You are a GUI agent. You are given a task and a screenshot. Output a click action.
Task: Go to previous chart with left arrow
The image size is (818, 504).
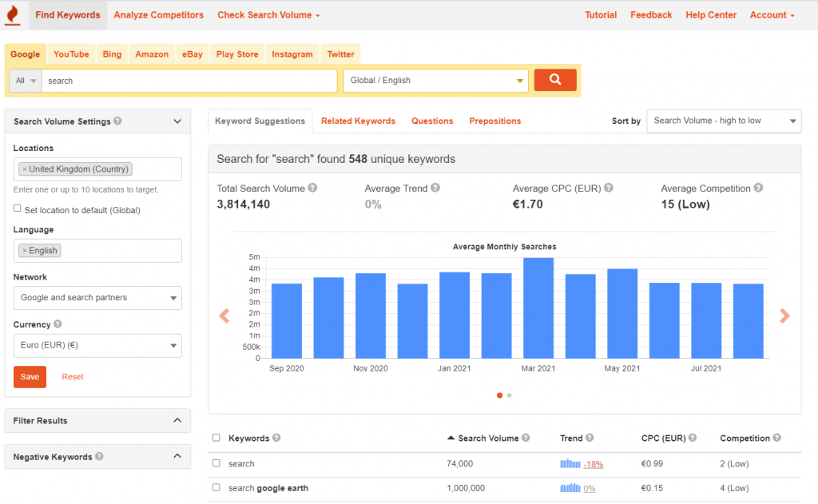tap(224, 316)
